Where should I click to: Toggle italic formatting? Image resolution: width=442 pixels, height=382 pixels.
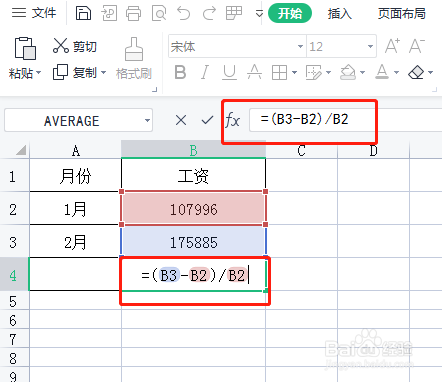click(205, 72)
